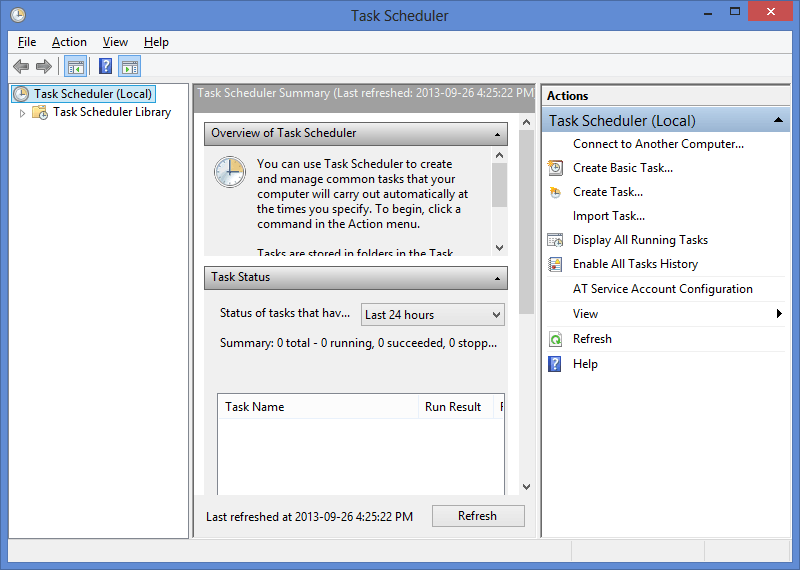The width and height of the screenshot is (800, 570).
Task: Click the Create Task icon
Action: coord(555,192)
